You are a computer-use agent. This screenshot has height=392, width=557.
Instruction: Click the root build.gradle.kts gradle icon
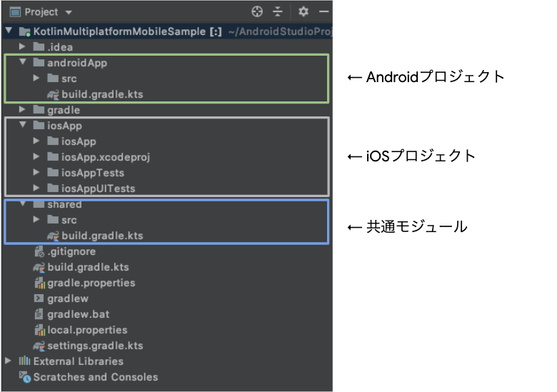click(39, 267)
